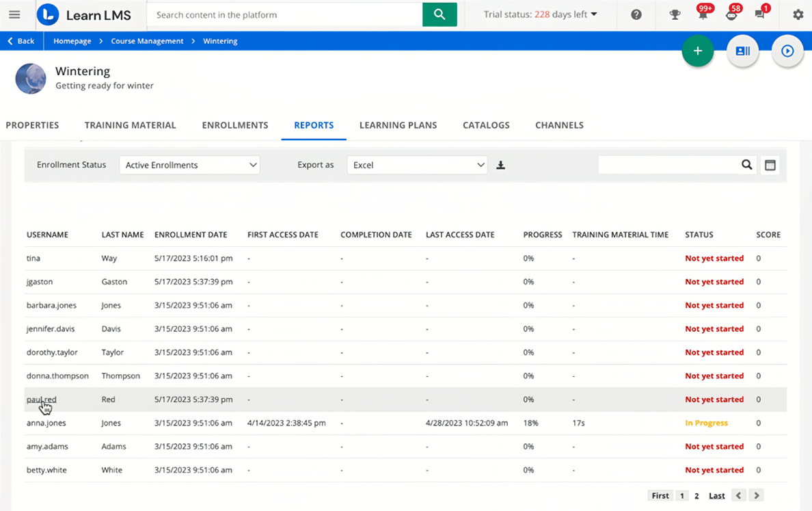Expand the Enrollment Status dropdown
812x511 pixels.
(189, 165)
